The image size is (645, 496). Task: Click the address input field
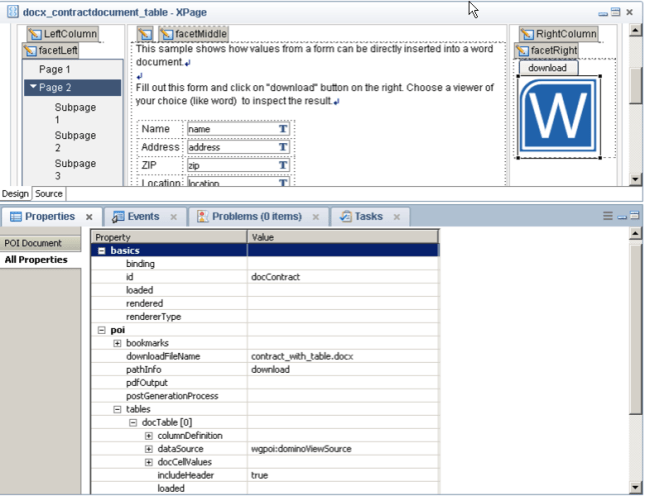point(238,147)
